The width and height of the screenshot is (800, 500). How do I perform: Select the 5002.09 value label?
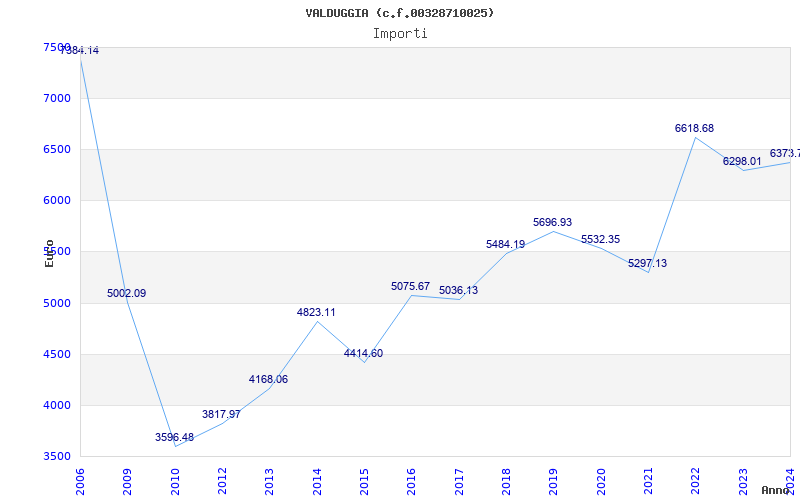(x=126, y=293)
